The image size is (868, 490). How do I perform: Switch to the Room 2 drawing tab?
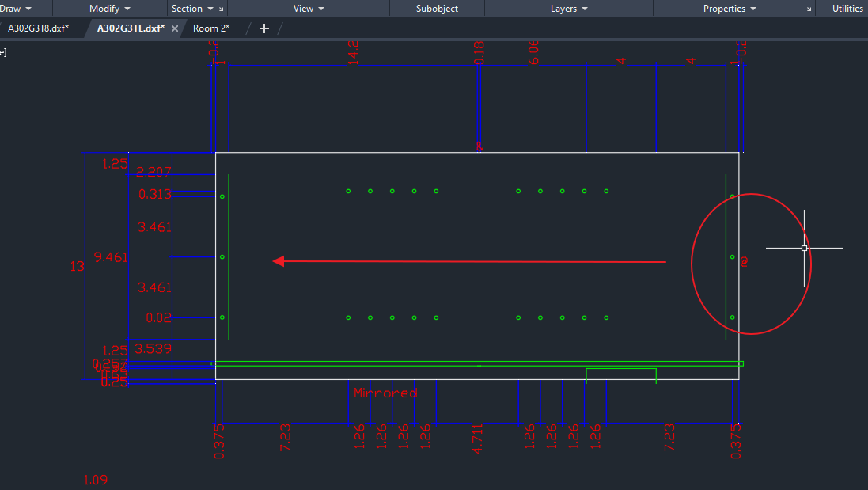point(211,28)
